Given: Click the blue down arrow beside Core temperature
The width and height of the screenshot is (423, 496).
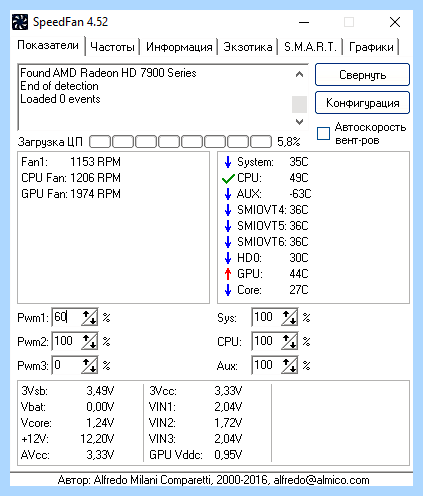Looking at the screenshot, I should pyautogui.click(x=228, y=290).
